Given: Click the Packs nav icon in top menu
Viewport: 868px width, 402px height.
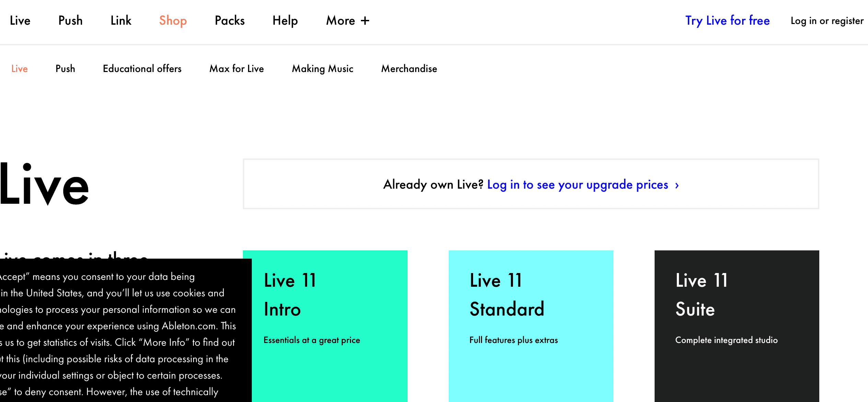Looking at the screenshot, I should [x=230, y=21].
